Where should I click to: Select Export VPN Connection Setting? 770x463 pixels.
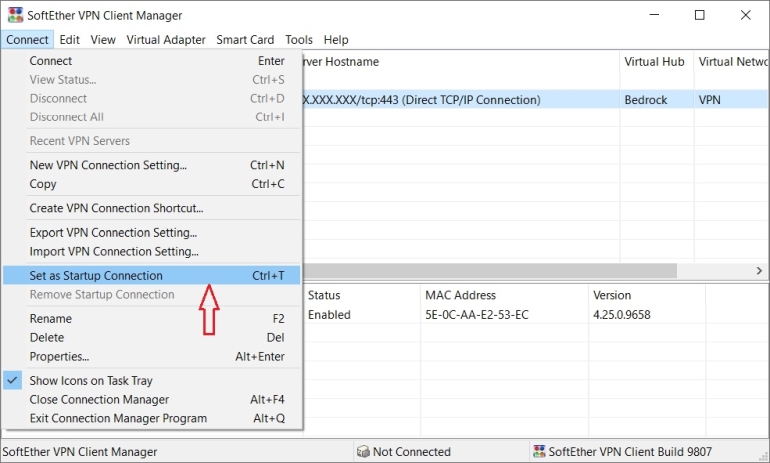pyautogui.click(x=113, y=233)
